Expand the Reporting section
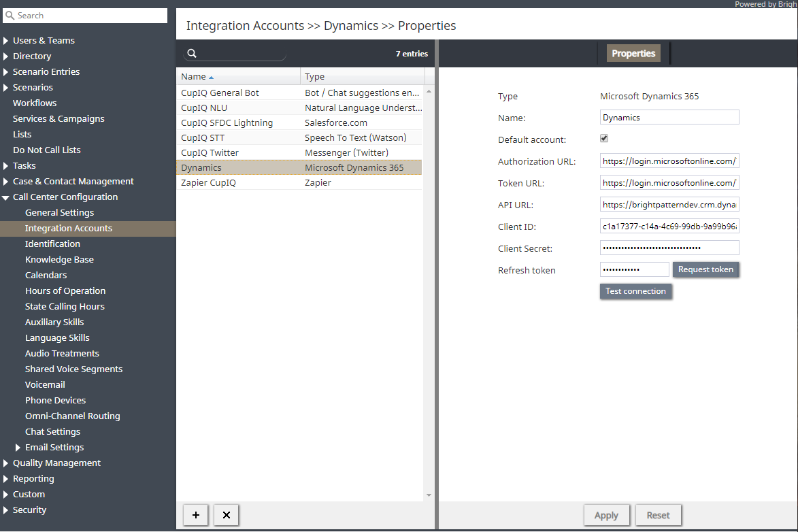798x532 pixels. [5, 479]
